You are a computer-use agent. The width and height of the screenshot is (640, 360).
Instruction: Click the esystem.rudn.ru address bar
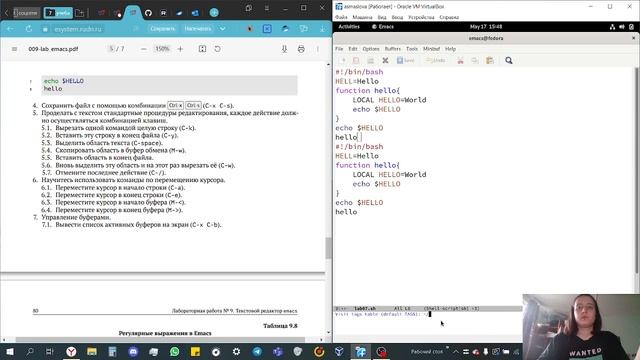(78, 29)
